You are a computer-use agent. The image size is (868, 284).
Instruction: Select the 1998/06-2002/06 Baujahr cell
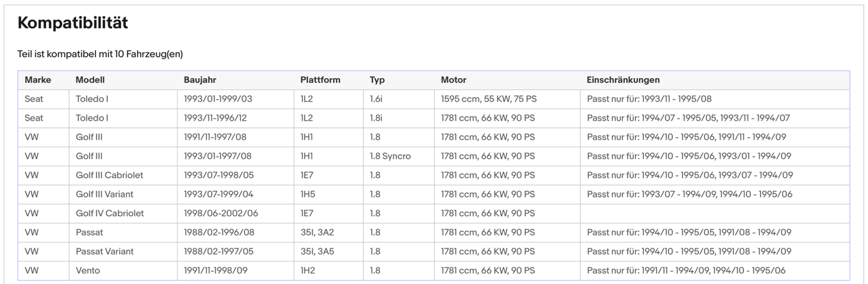click(221, 213)
